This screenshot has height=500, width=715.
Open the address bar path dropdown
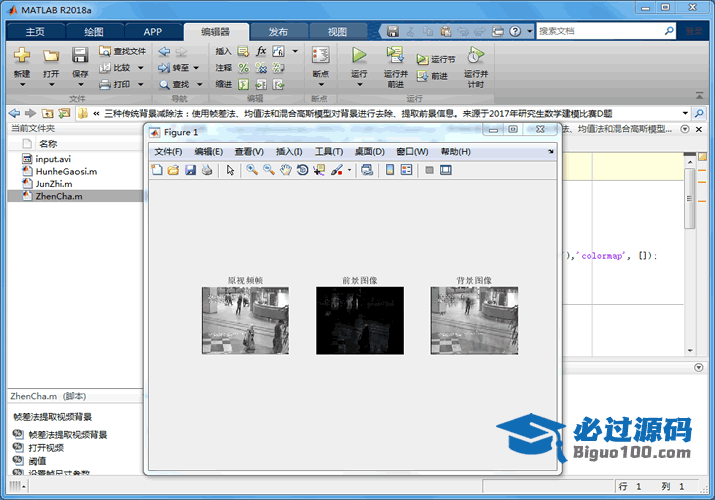685,113
